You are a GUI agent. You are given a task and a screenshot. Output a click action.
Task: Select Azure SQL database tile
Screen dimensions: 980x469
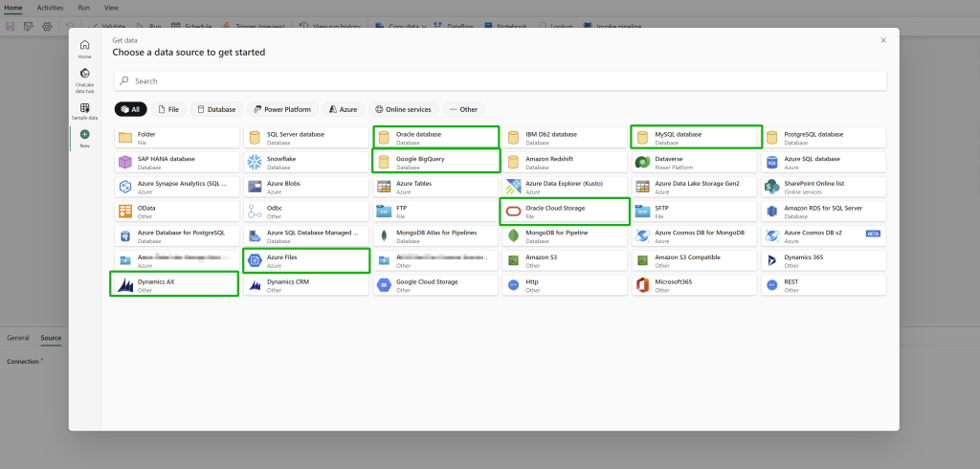point(824,163)
